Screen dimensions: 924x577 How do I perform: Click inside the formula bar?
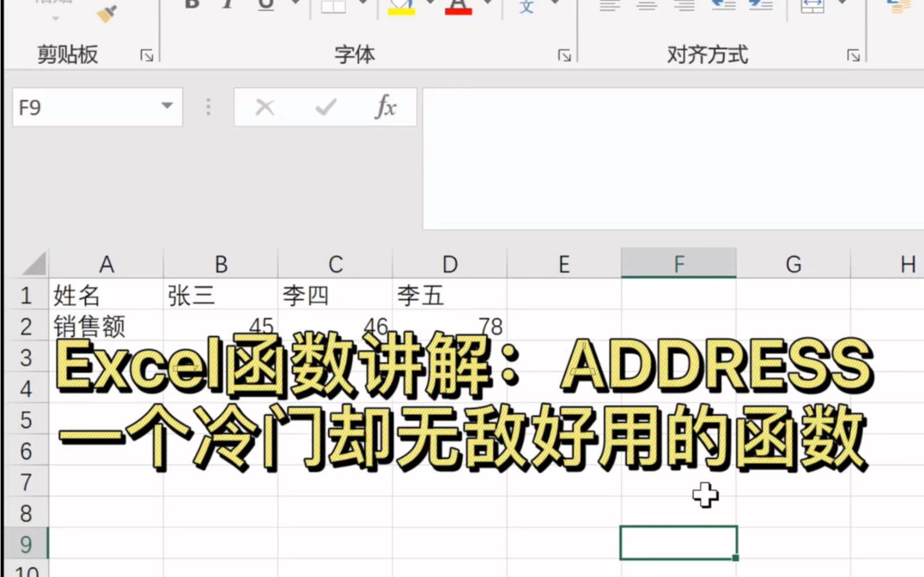tap(673, 158)
